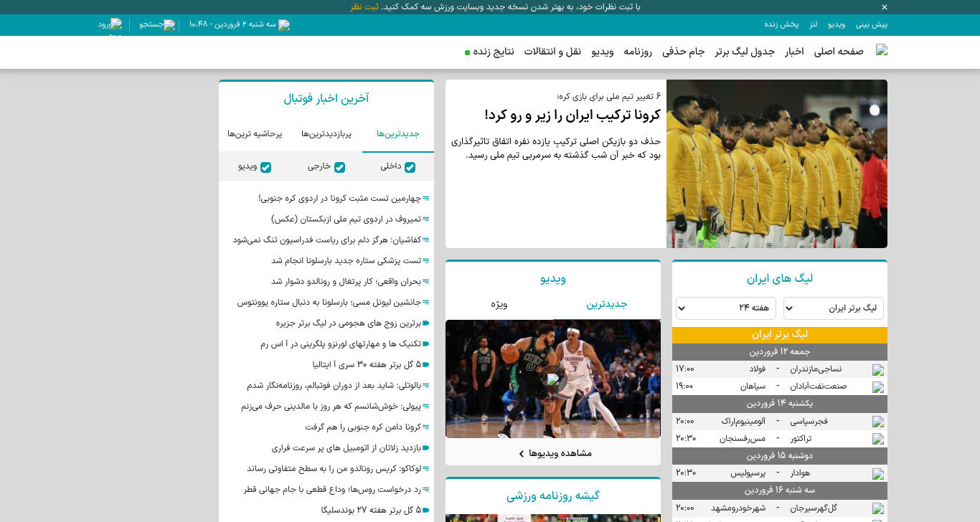Switch to the پربازدیدترین‌ها news tab

pos(326,134)
